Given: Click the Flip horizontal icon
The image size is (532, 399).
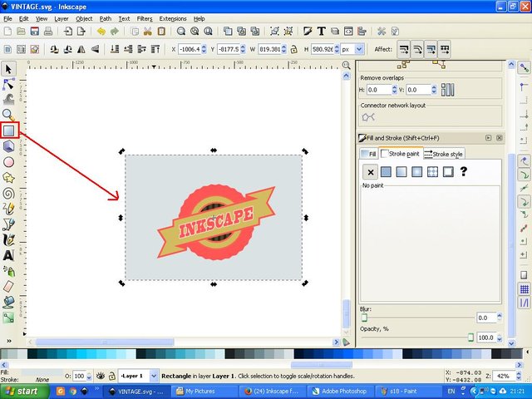Looking at the screenshot, I should [x=81, y=50].
